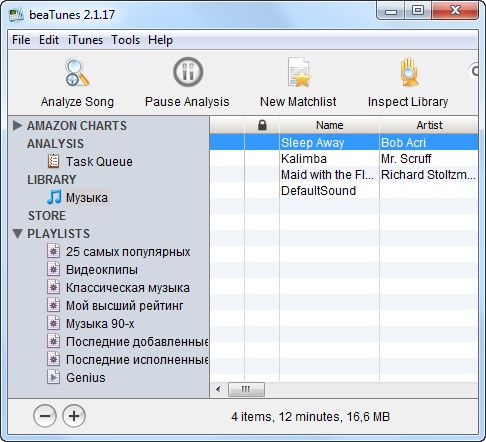
Task: Click icon beside Музыка 90-х playlist
Action: coord(53,323)
